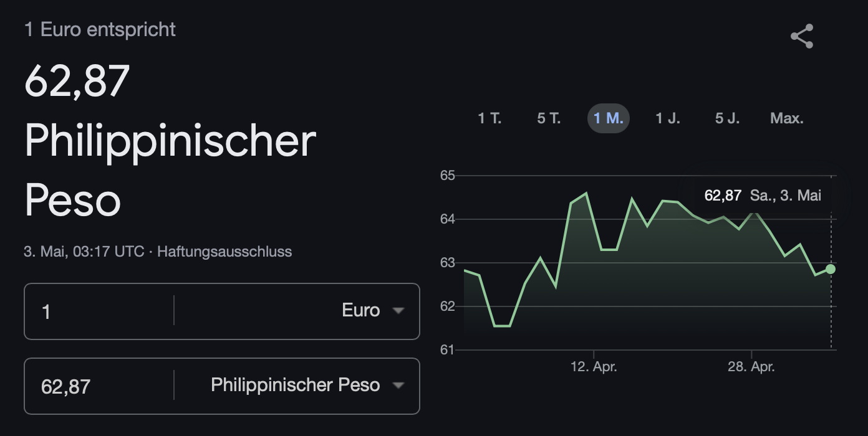Click the 12. Apr. axis label
The height and width of the screenshot is (436, 868).
[x=594, y=367]
